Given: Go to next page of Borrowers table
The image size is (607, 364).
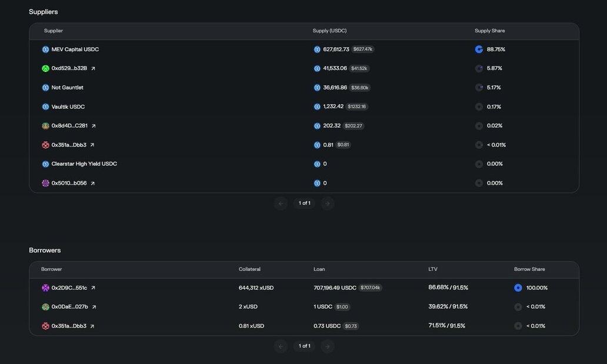Looking at the screenshot, I should pos(328,346).
